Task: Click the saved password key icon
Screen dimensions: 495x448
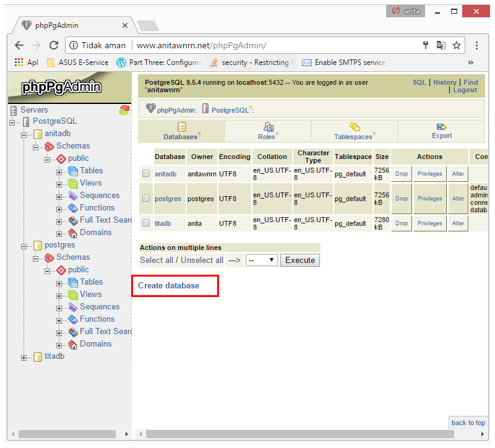Action: (x=426, y=45)
